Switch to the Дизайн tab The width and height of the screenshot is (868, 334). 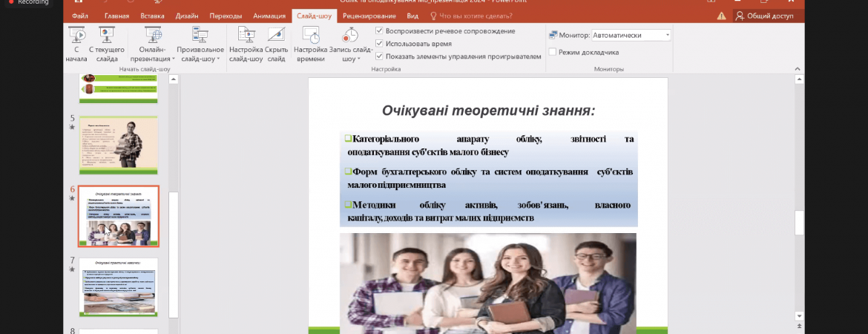(x=187, y=16)
